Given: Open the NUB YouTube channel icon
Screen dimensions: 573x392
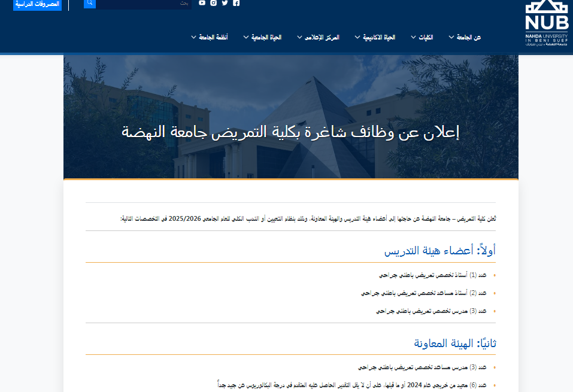Looking at the screenshot, I should click(x=202, y=3).
